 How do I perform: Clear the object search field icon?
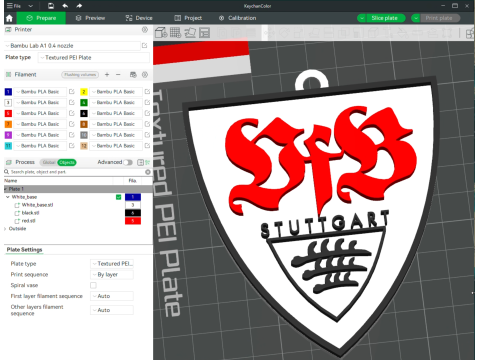(148, 172)
